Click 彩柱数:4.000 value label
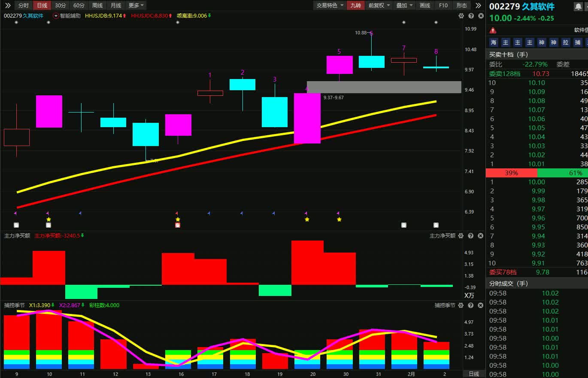588x378 pixels. (x=104, y=305)
